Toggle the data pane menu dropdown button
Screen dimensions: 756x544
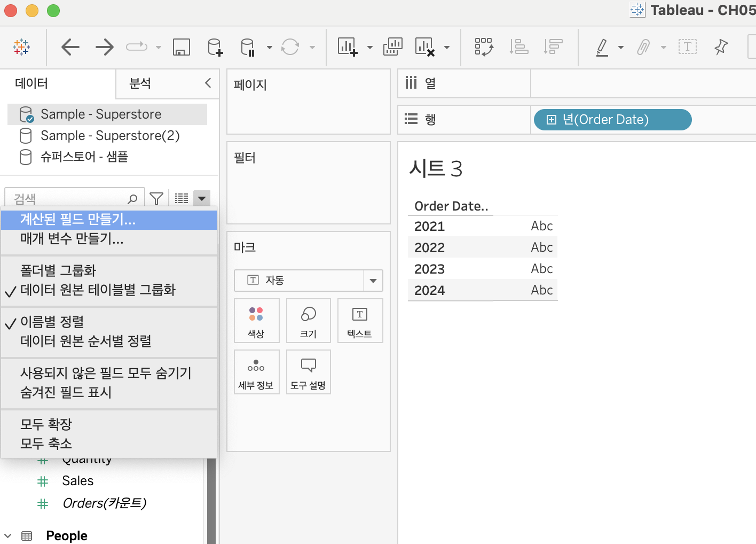click(202, 199)
